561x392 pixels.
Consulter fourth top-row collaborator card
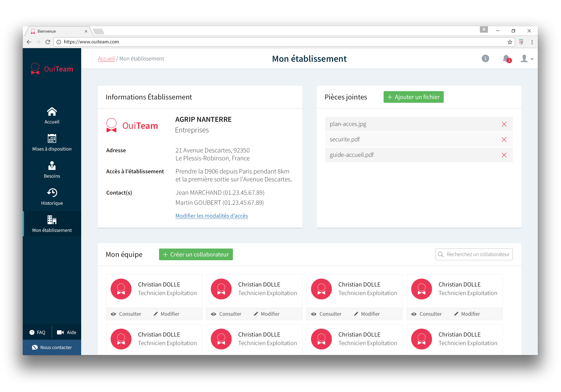pyautogui.click(x=427, y=314)
